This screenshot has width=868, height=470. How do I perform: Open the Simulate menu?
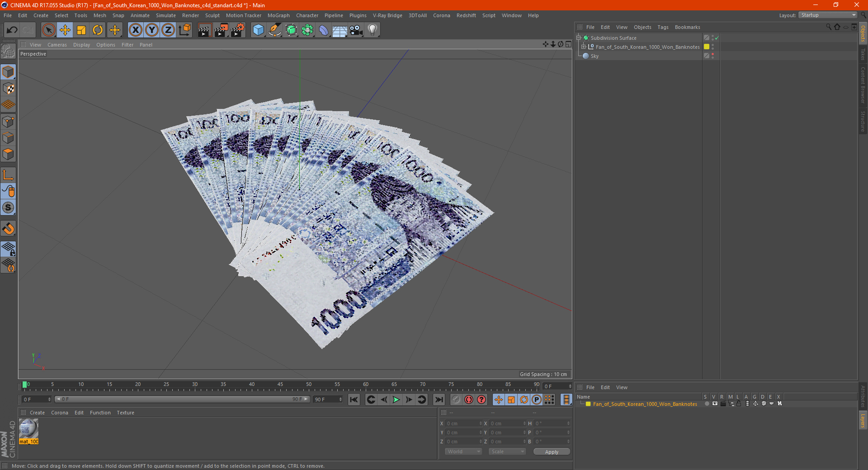coord(166,15)
